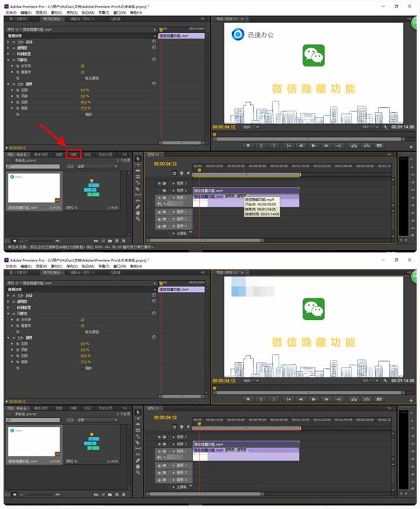Select the Zoom magnifier tool in upper window

click(138, 219)
